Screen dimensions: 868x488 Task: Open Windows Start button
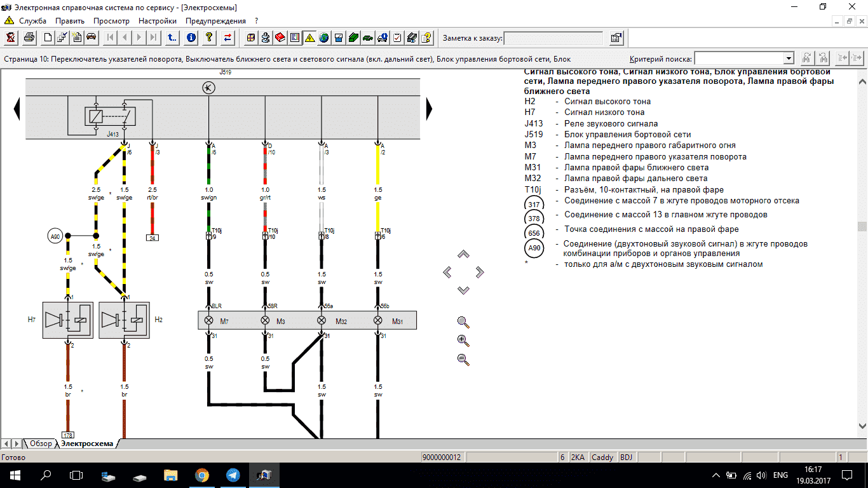[15, 475]
